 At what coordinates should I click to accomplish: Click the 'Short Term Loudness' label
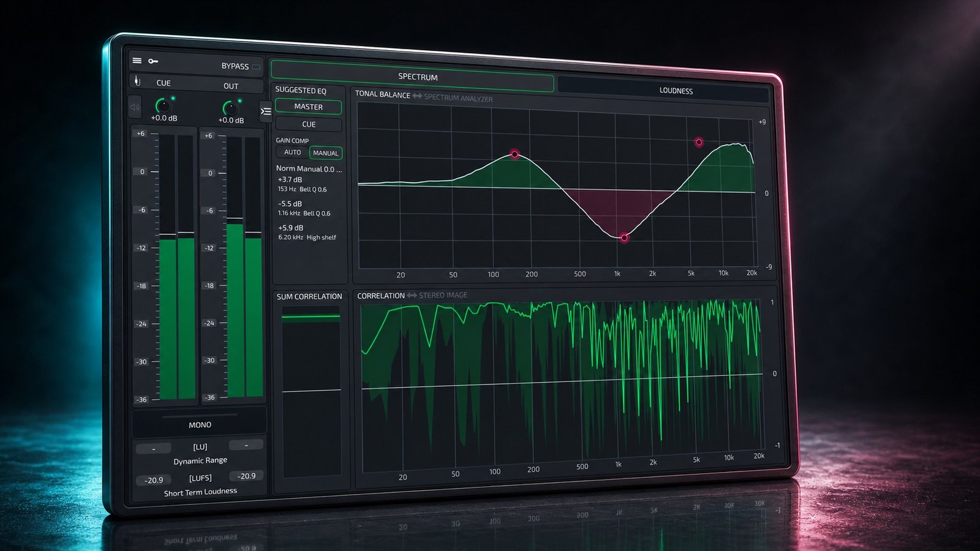[x=200, y=492]
